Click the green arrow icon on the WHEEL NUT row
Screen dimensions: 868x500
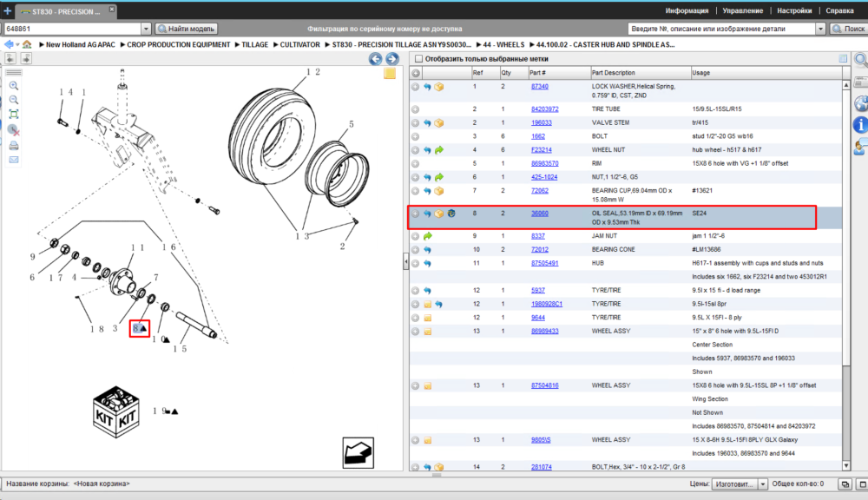(439, 150)
